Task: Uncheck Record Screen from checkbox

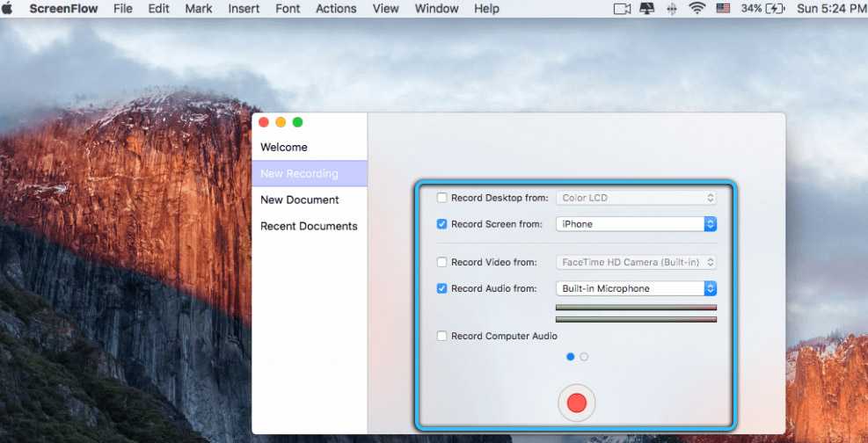Action: coord(442,224)
